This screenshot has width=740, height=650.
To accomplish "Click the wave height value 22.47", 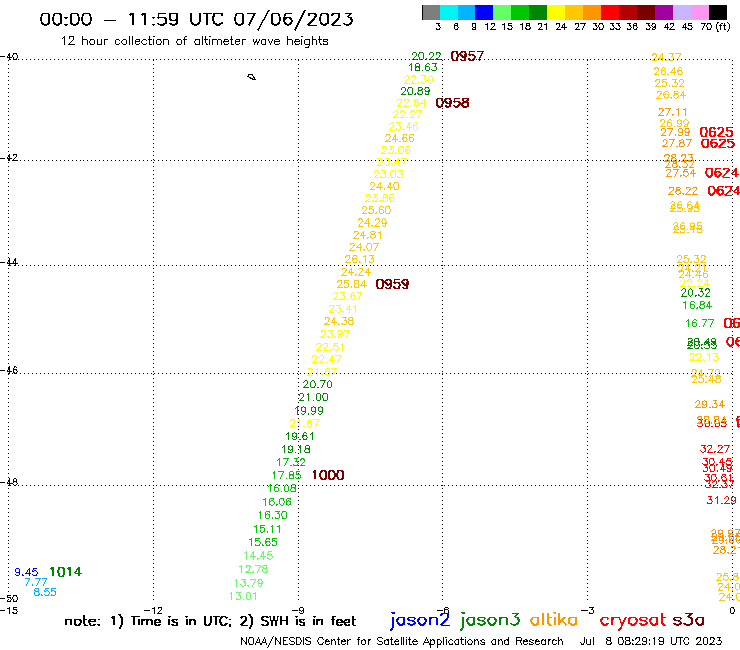I will [x=326, y=359].
